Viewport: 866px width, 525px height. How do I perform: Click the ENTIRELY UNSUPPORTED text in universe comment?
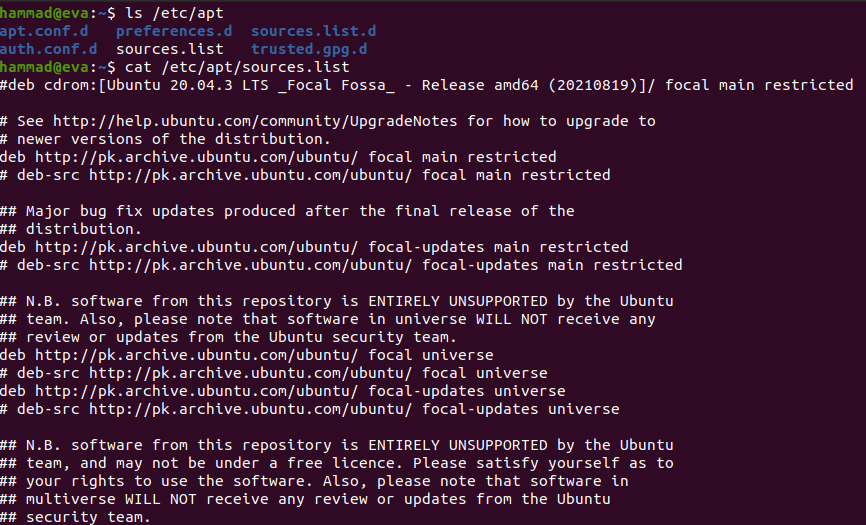(x=458, y=301)
